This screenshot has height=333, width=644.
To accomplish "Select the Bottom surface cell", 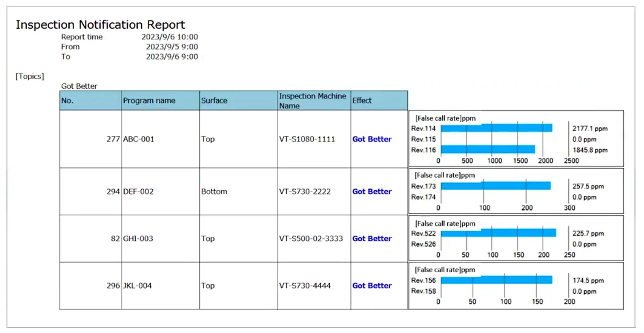I will [214, 191].
